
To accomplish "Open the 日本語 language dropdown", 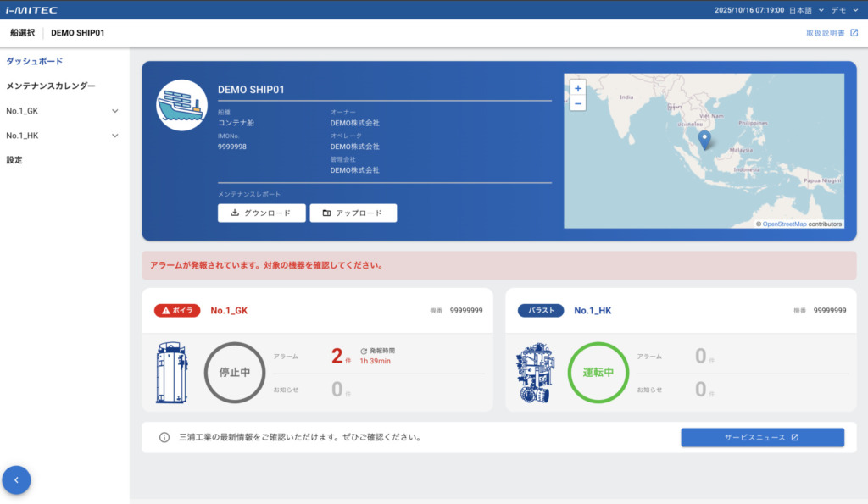I will pyautogui.click(x=805, y=10).
